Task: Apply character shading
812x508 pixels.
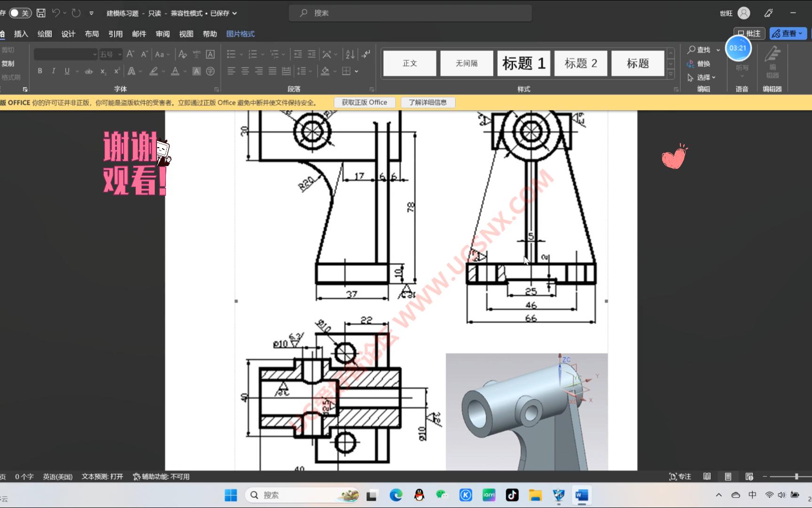Action: 197,71
